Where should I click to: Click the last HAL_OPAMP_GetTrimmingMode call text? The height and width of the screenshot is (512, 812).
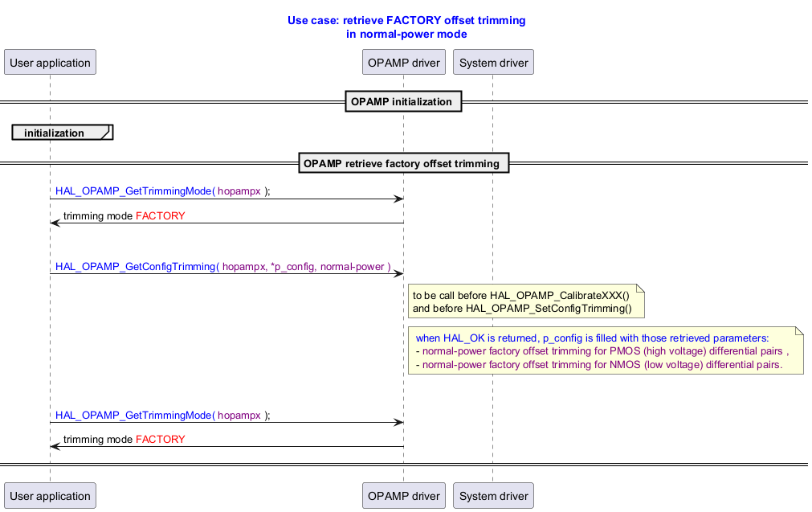pyautogui.click(x=162, y=415)
